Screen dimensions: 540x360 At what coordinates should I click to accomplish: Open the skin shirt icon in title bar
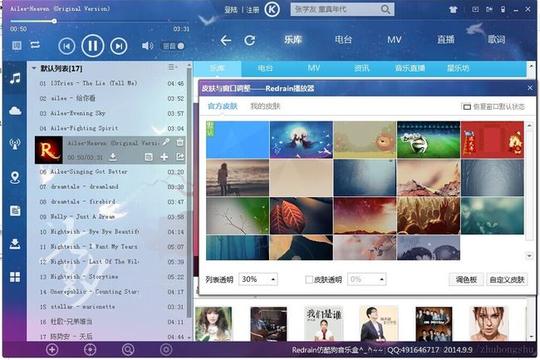tap(453, 10)
